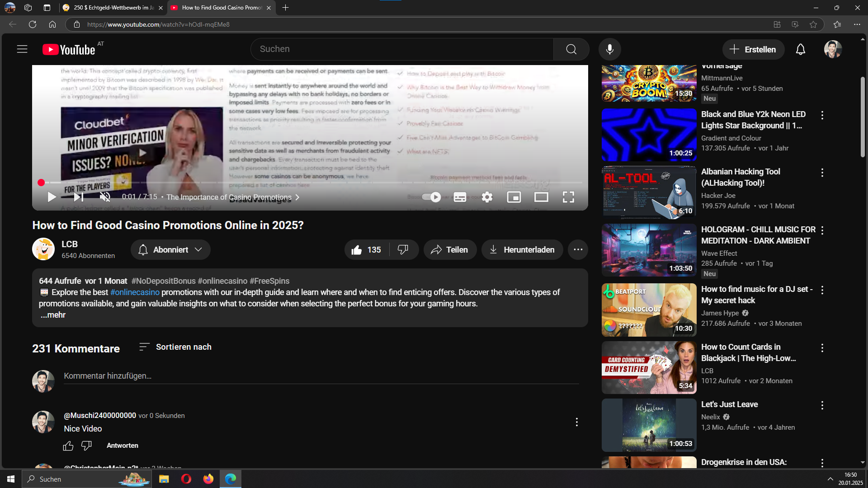Viewport: 868px width, 488px height.
Task: Reply with Antworten on Nice Video comment
Action: [123, 446]
